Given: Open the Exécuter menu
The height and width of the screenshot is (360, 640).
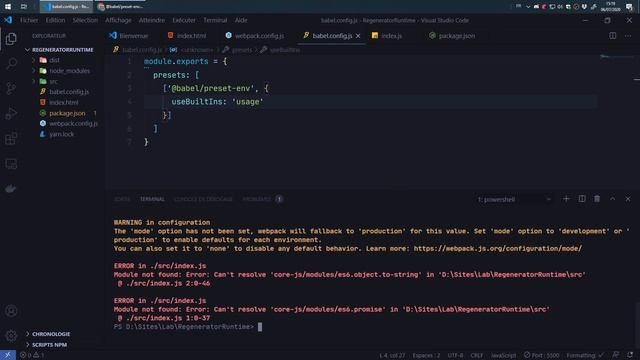Looking at the screenshot, I should (184, 20).
